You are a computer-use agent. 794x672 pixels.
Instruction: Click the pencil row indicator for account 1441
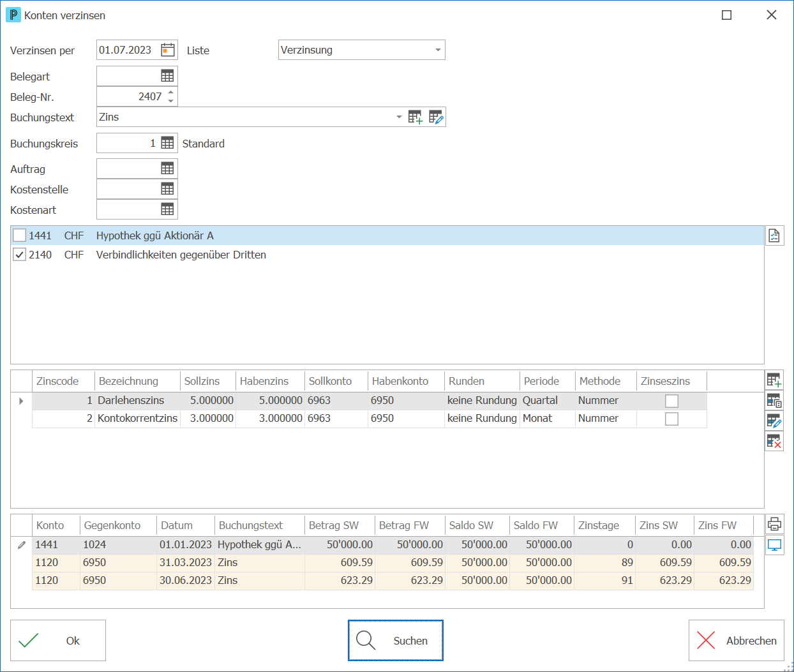22,545
